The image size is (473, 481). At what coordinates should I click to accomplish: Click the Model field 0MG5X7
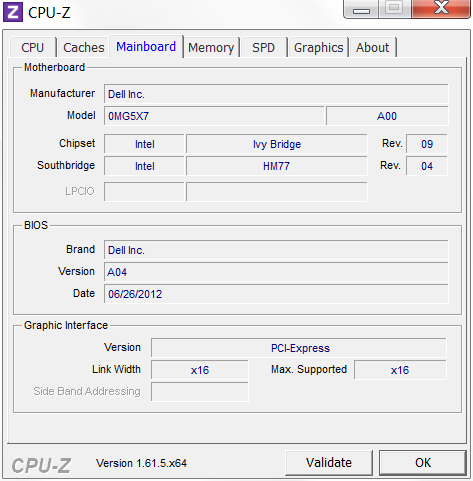coord(214,116)
